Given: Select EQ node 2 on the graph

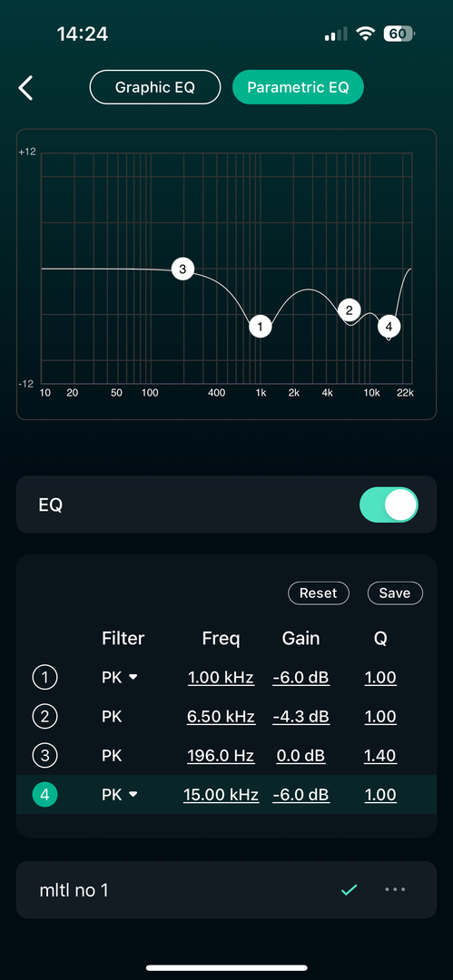Looking at the screenshot, I should click(350, 310).
